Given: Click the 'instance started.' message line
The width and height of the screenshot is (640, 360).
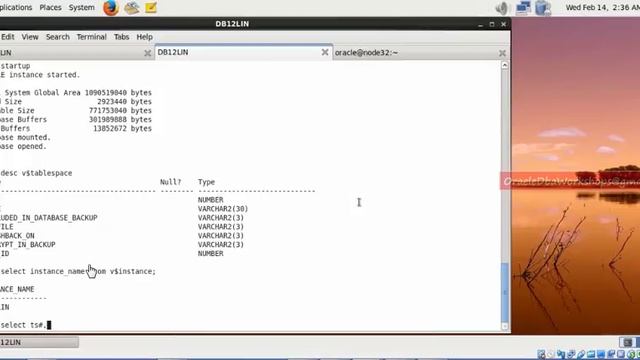Looking at the screenshot, I should click(x=40, y=75).
